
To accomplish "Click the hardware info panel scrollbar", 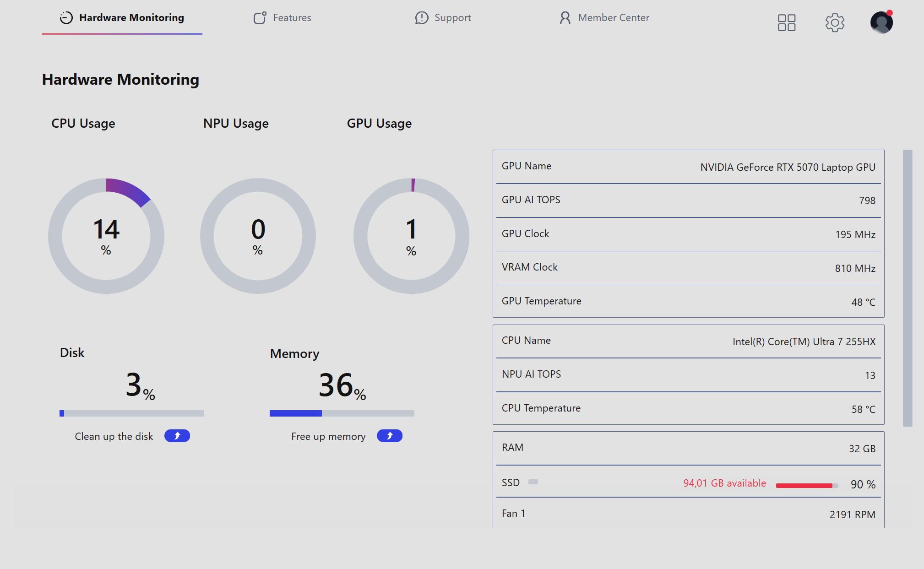I will (908, 288).
